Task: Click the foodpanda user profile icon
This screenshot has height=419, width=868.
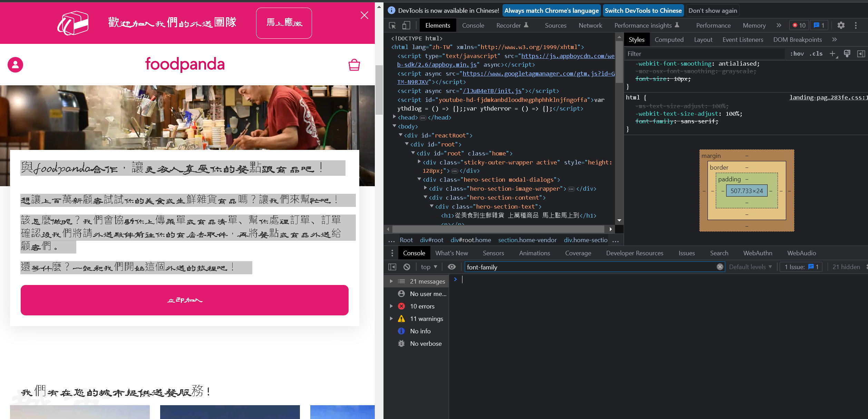Action: (16, 65)
